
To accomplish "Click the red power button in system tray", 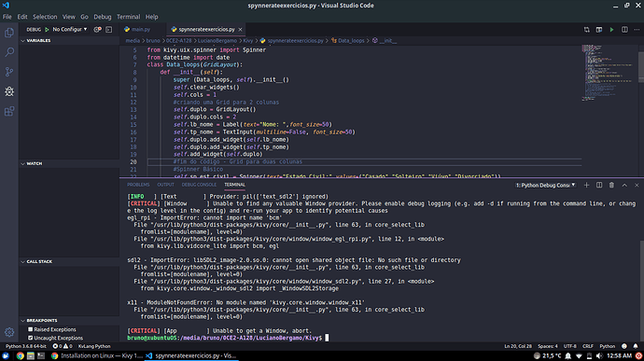I will pyautogui.click(x=638, y=355).
